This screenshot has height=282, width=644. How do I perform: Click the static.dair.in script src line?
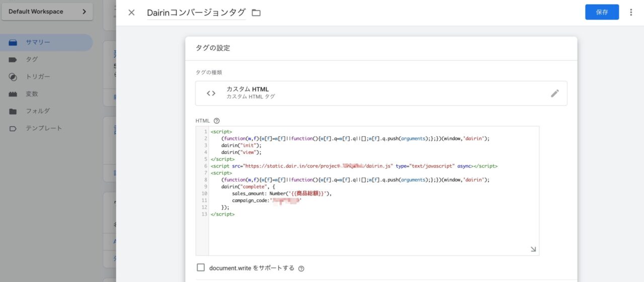pos(354,166)
